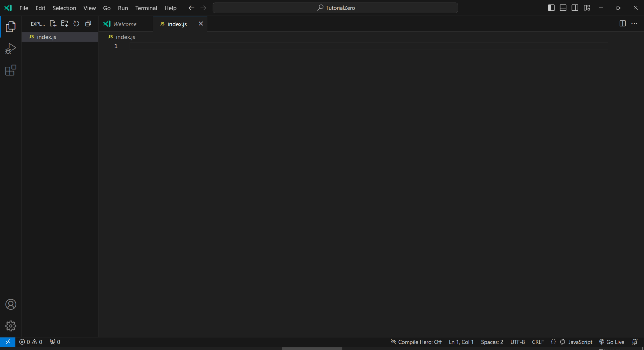Switch to the Welcome tab
The width and height of the screenshot is (644, 350).
click(x=125, y=24)
